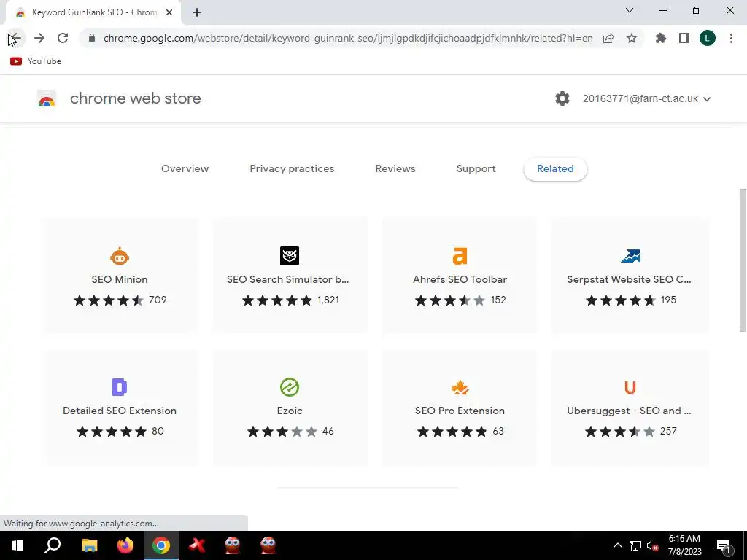Open Chrome Web Store settings gear
Screen dimensions: 747x560
(562, 98)
